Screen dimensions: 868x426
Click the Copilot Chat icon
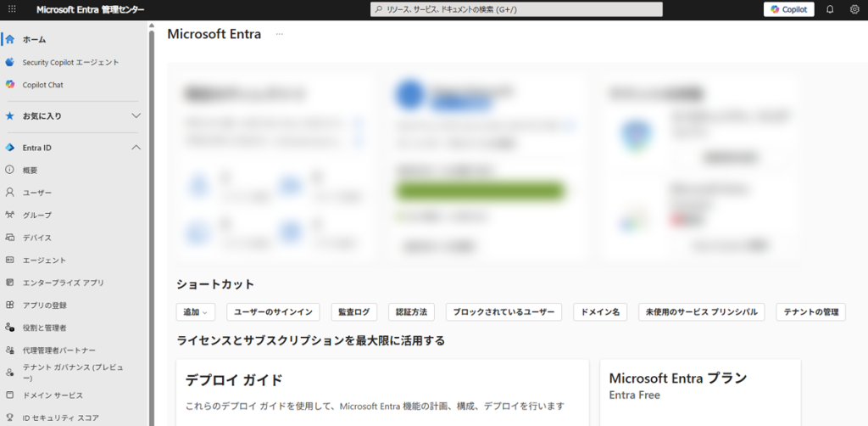[10, 85]
